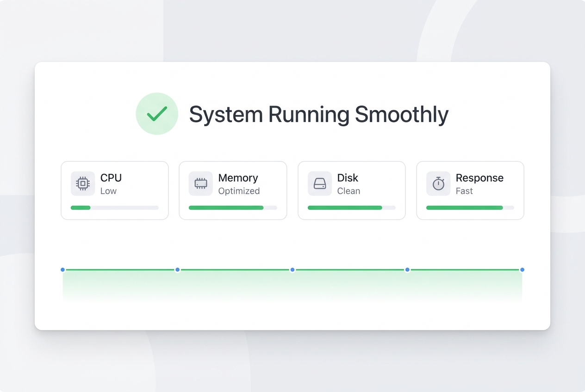This screenshot has height=392, width=585.
Task: Open the Response Fast status card
Action: pyautogui.click(x=470, y=190)
